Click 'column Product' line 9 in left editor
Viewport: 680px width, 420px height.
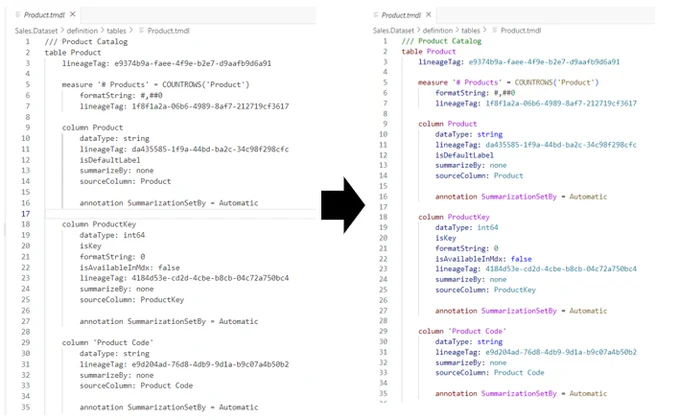[x=92, y=128]
